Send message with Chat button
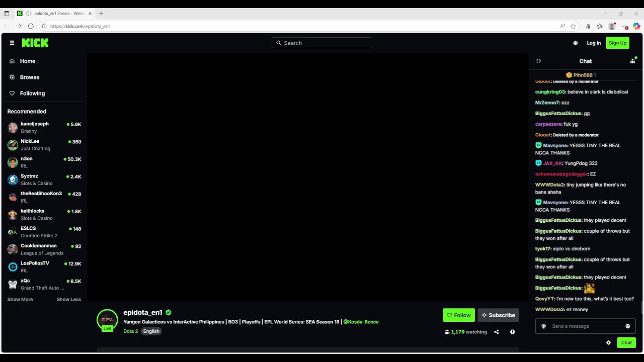644x362 pixels. click(x=626, y=343)
